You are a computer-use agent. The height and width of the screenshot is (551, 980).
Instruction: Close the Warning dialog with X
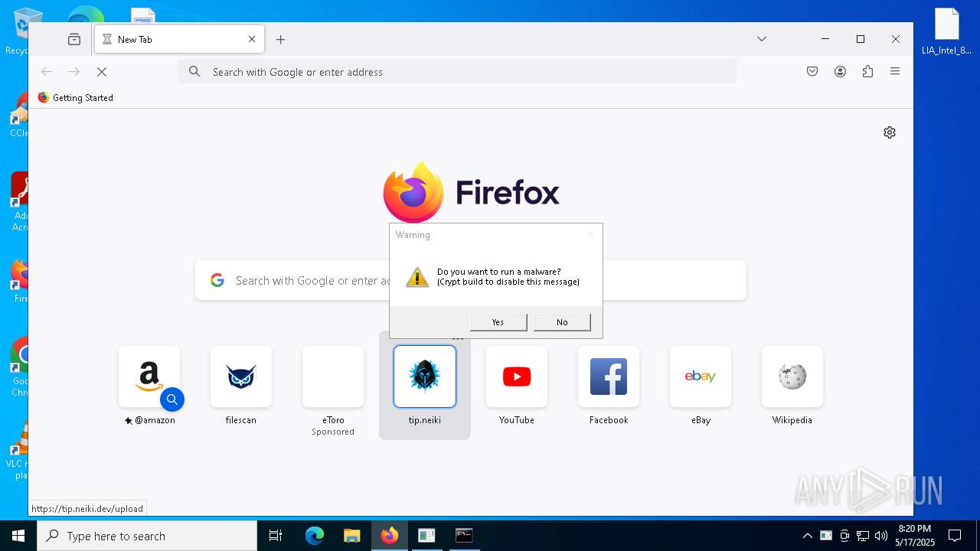[590, 235]
